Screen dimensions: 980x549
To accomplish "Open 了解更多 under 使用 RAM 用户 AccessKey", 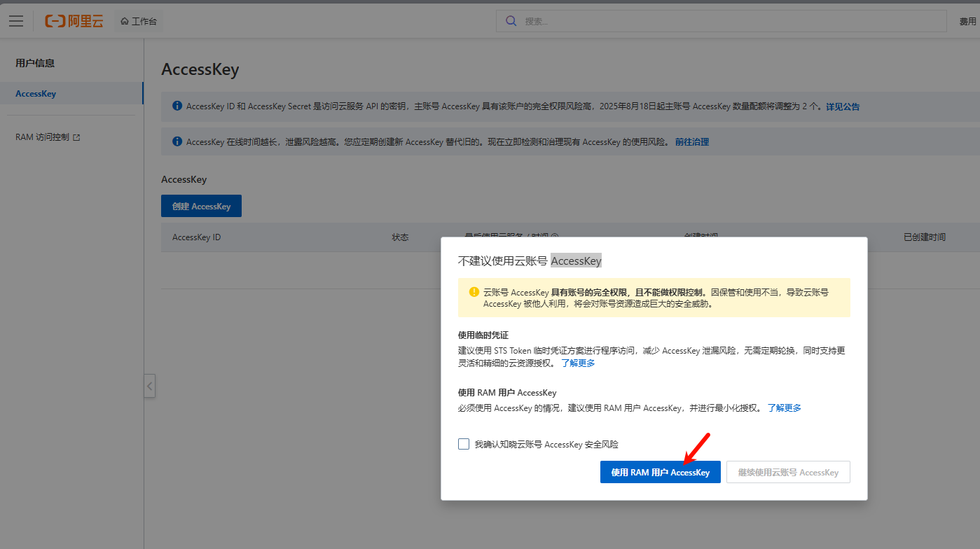I will 785,408.
